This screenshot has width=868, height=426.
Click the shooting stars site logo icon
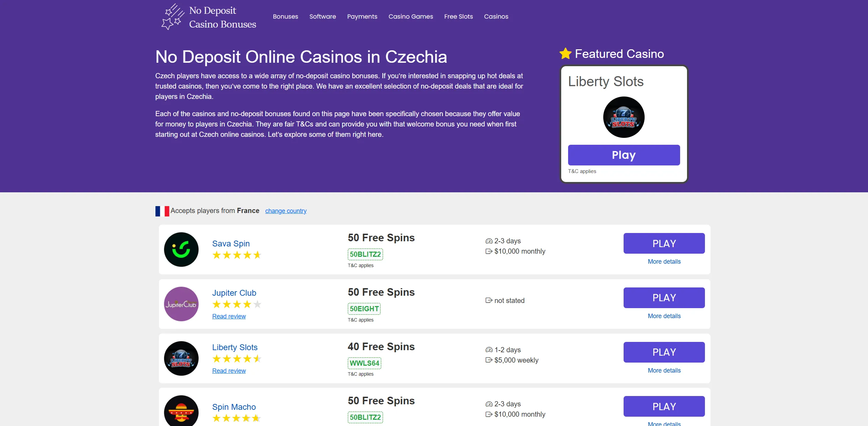(x=173, y=17)
